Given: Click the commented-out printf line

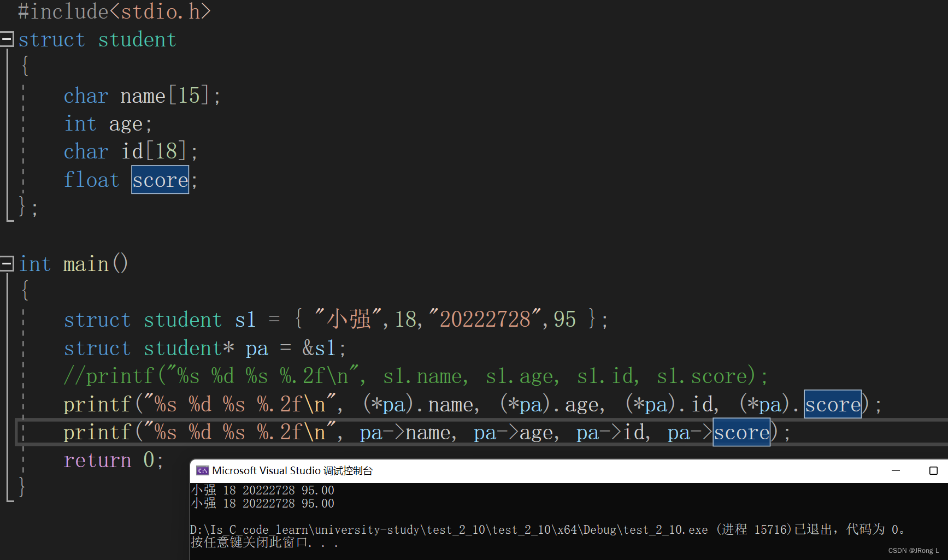Looking at the screenshot, I should tap(416, 376).
